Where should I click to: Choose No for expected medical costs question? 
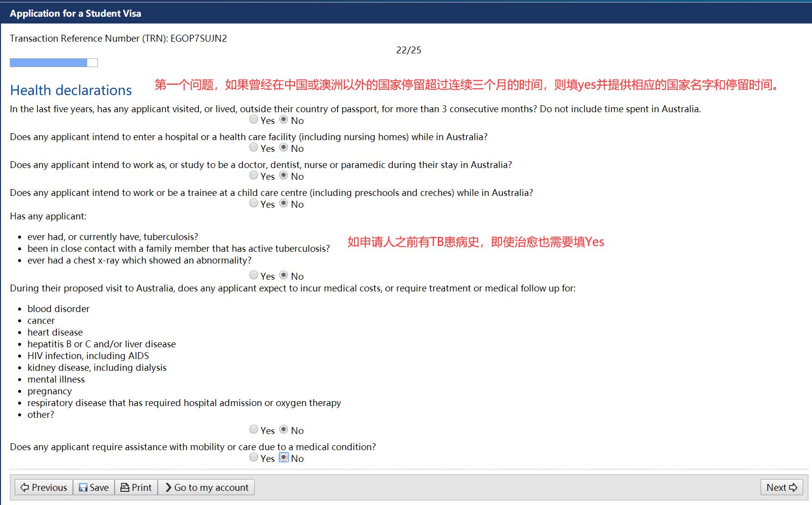[284, 430]
